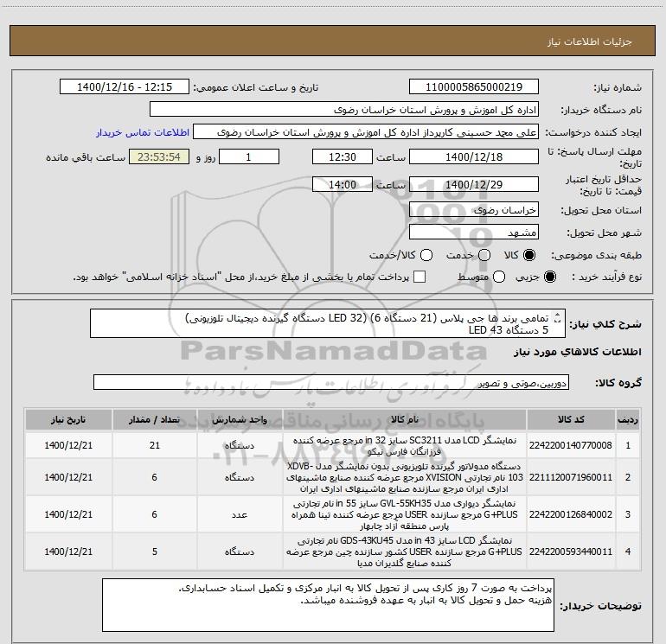Click the کد کالا column header
This screenshot has height=644, width=666.
point(571,419)
